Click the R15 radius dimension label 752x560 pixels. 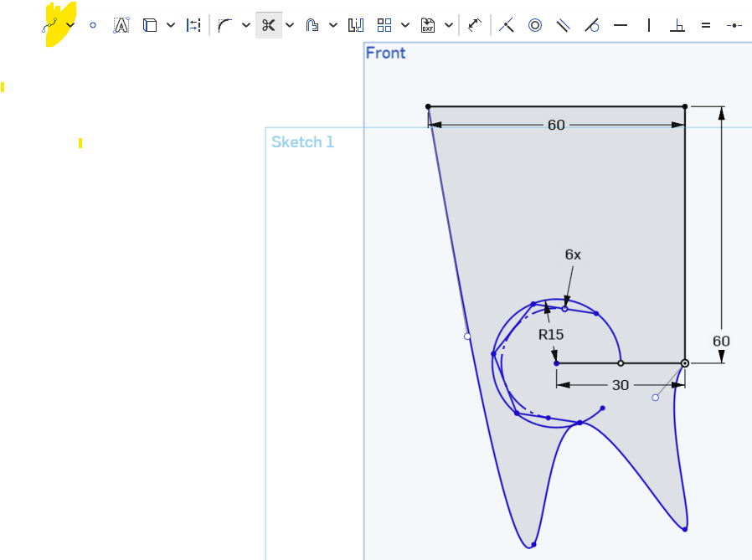click(x=550, y=335)
